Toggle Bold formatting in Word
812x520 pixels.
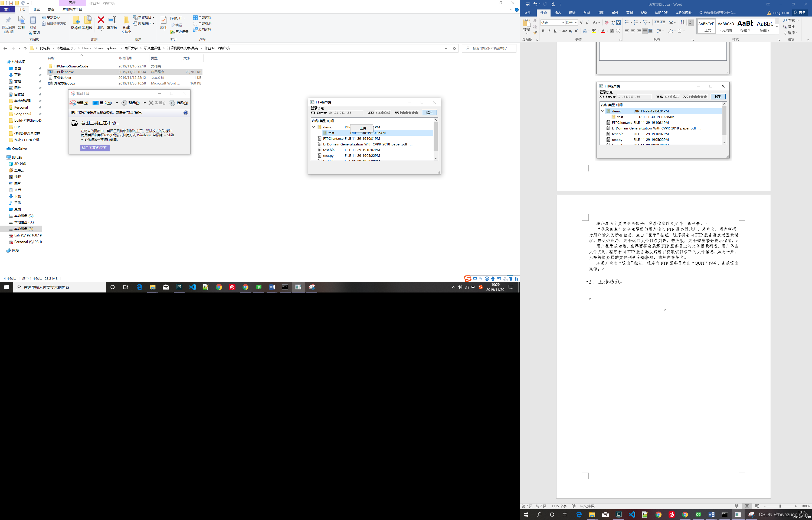click(543, 31)
